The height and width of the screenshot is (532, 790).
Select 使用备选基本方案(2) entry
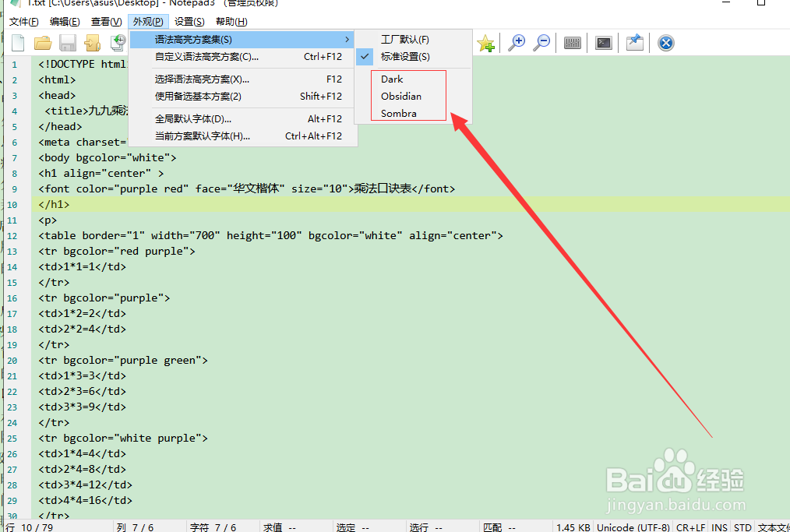242,97
